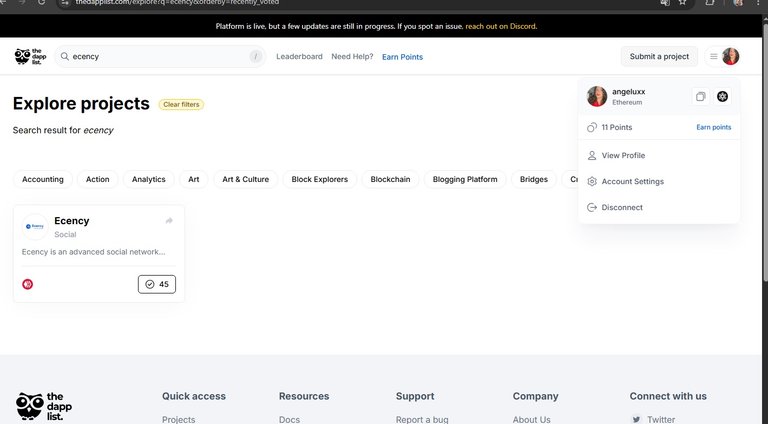Filter by Accounting category
The width and height of the screenshot is (768, 424).
pos(43,179)
